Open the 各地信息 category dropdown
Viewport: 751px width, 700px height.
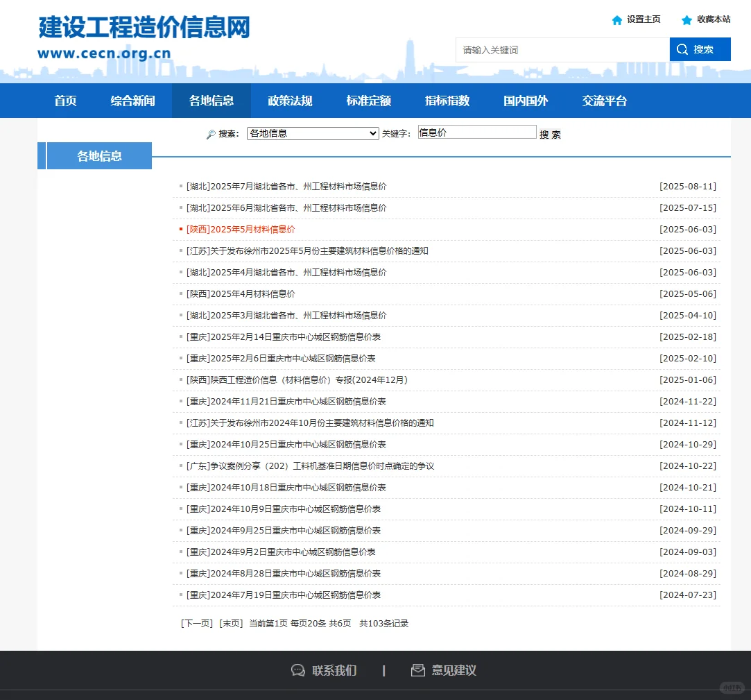[x=312, y=133]
